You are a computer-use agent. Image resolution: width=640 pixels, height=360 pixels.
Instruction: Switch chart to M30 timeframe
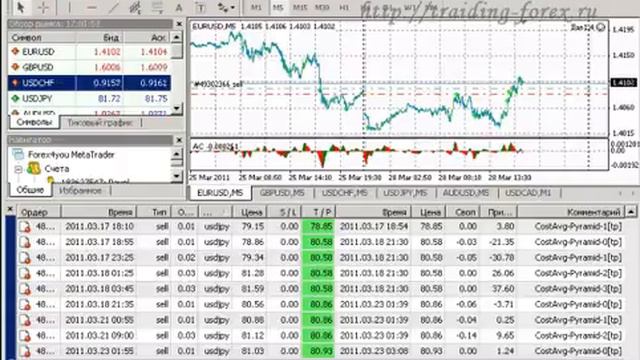322,7
